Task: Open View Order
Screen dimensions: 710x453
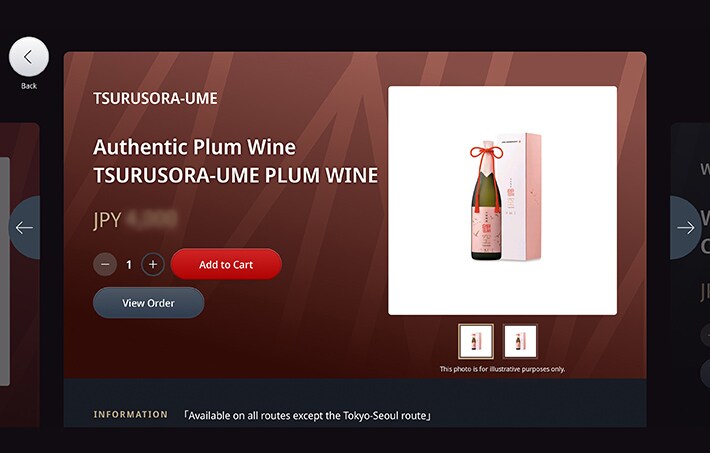Action: click(149, 303)
